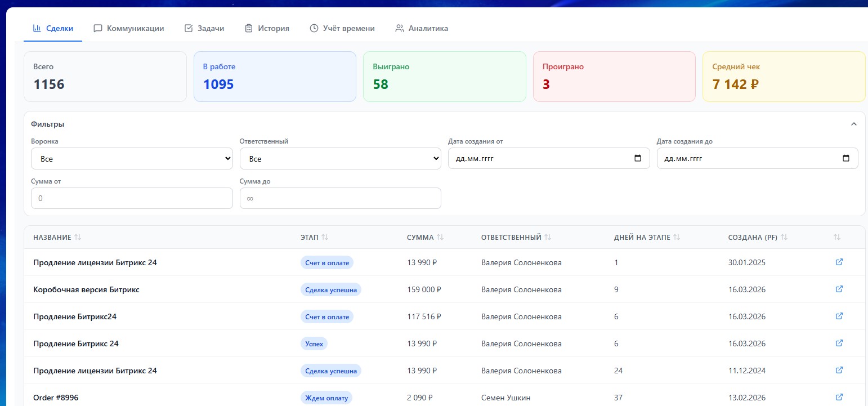
Task: Open calendar picker in Дата создания от field
Action: click(637, 158)
